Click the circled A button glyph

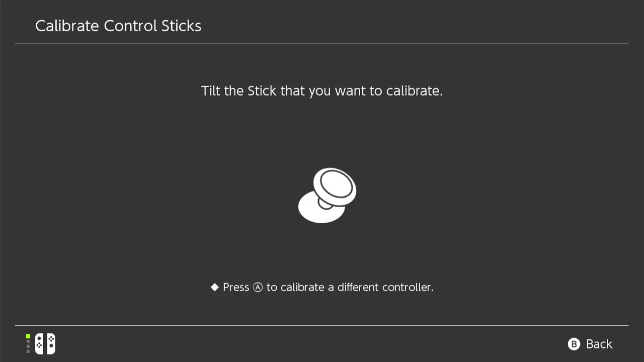tap(258, 288)
